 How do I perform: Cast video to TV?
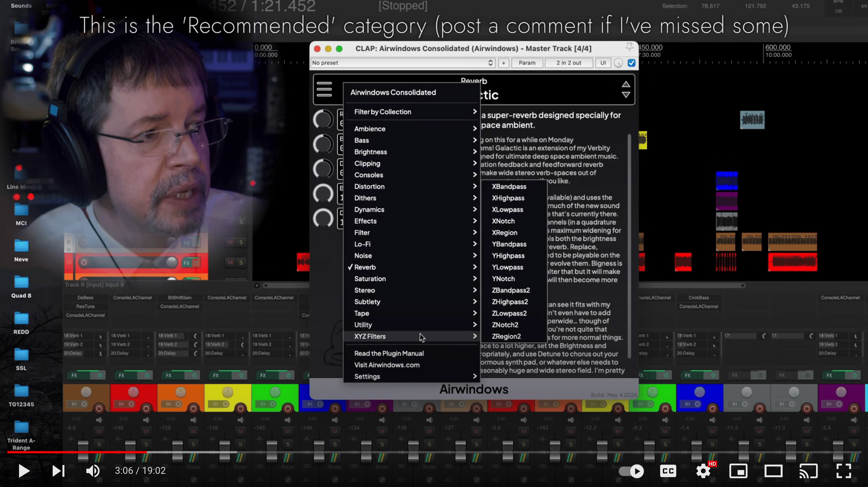click(x=808, y=471)
